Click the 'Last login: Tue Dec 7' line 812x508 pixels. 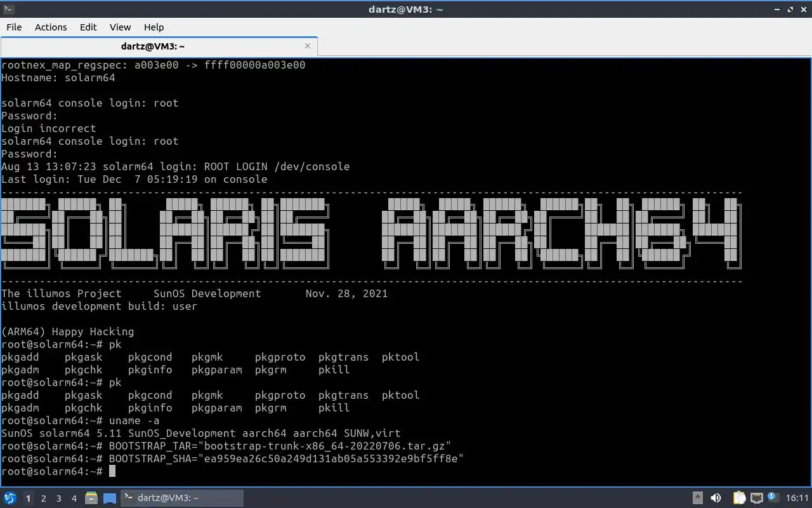[134, 179]
